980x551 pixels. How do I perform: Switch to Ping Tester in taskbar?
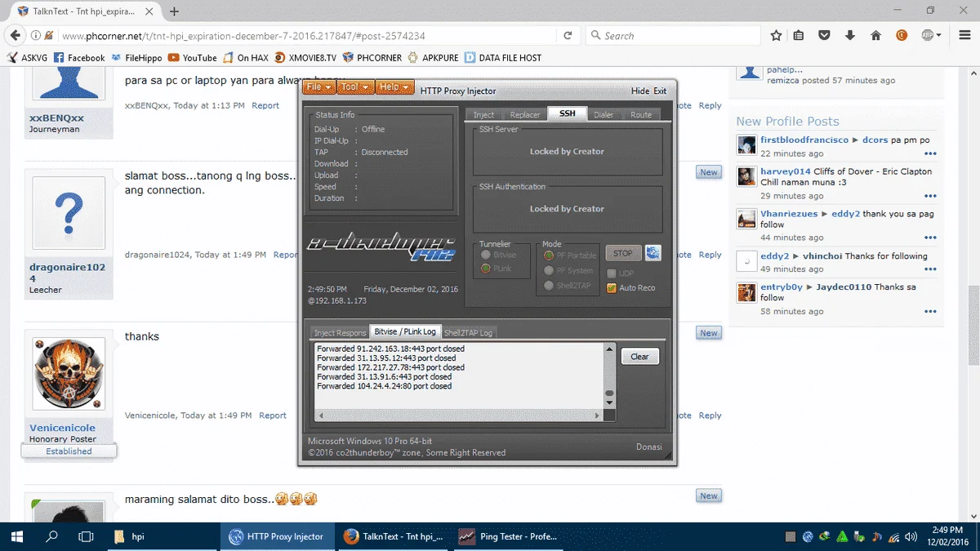coord(507,536)
